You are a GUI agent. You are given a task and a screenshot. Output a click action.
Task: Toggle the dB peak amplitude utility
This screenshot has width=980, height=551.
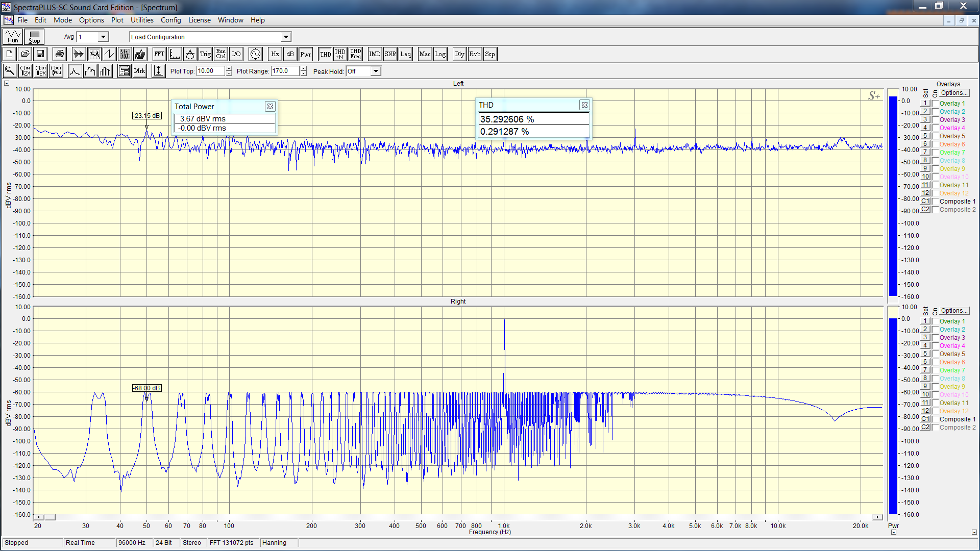290,54
